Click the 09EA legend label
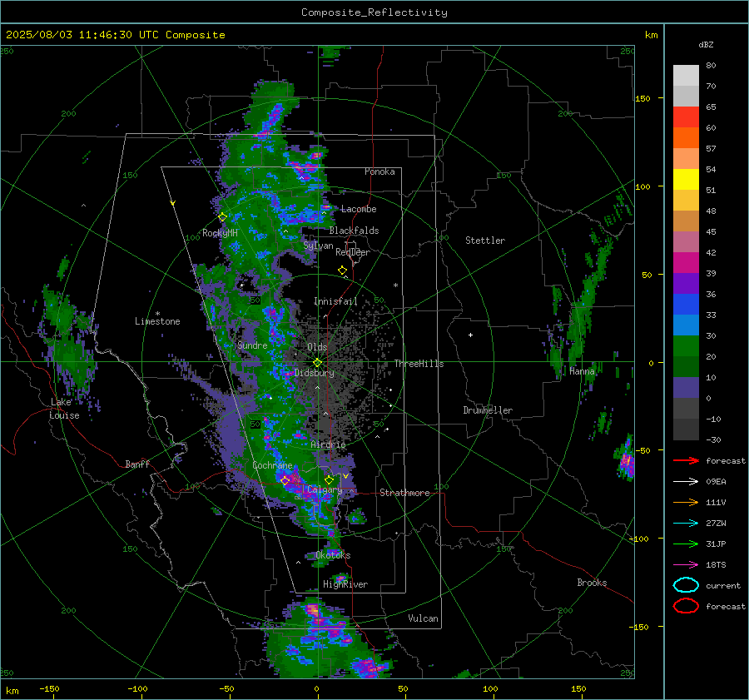749x700 pixels. coord(716,482)
